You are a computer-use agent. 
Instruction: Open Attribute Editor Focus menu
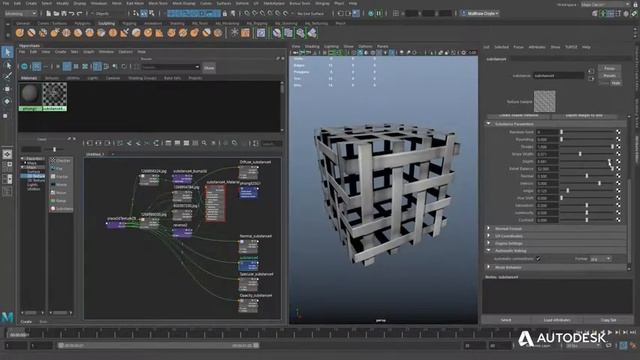click(518, 47)
